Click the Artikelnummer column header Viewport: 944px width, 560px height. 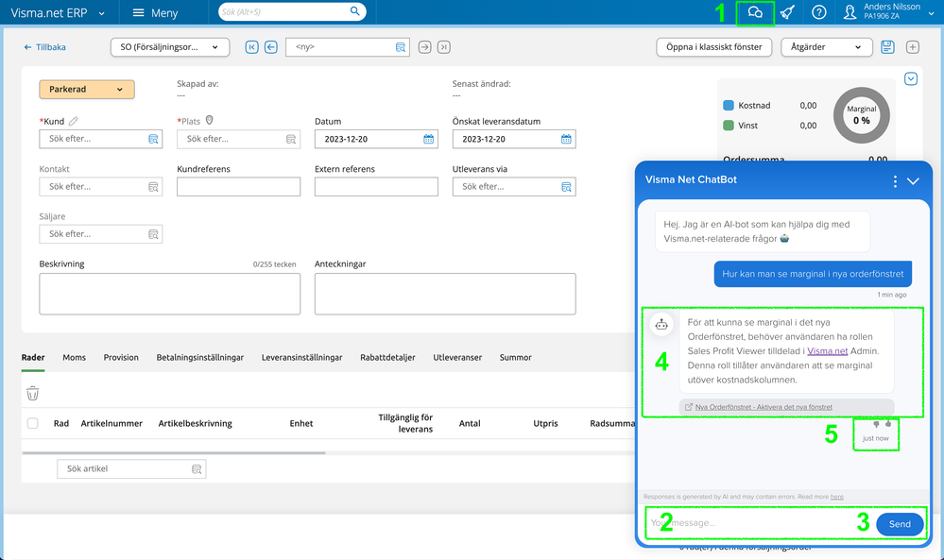coord(112,423)
